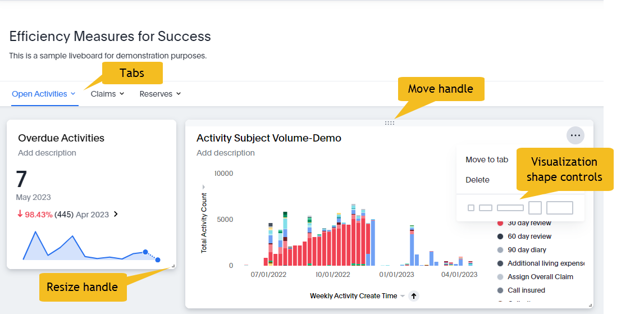Image resolution: width=644 pixels, height=314 pixels.
Task: Expand the Apr 2023 comparison chevron
Action: (x=116, y=214)
